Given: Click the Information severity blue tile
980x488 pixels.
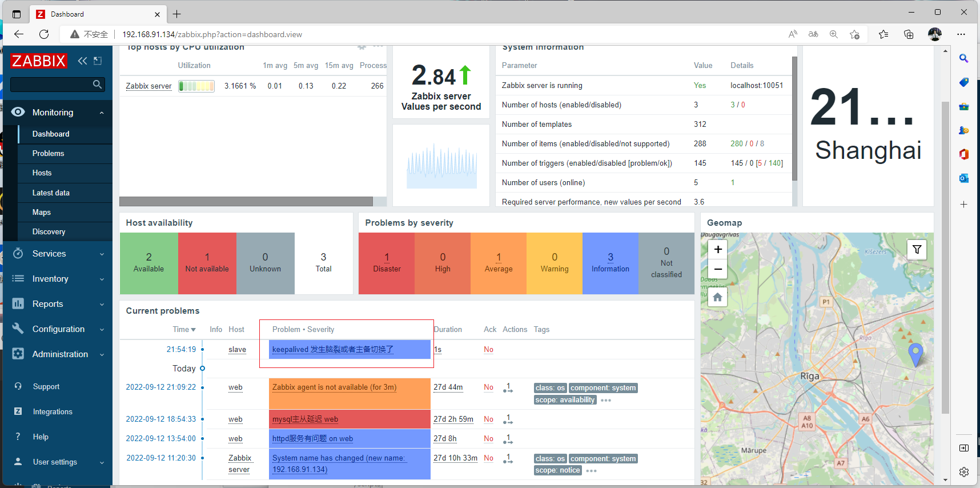Looking at the screenshot, I should [x=610, y=263].
